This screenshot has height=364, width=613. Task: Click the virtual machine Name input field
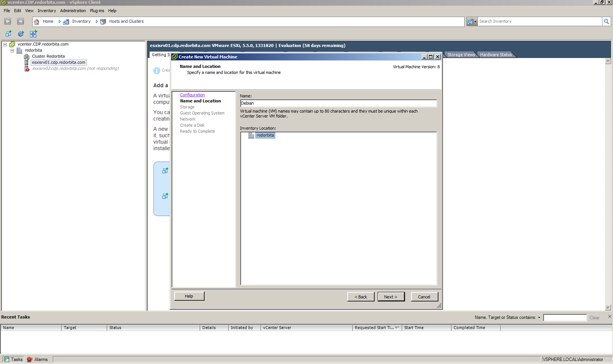(x=338, y=103)
